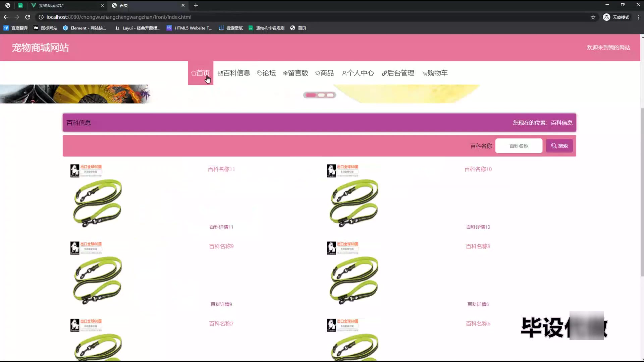Select the 首页 navigation item
The width and height of the screenshot is (644, 362).
tap(201, 73)
